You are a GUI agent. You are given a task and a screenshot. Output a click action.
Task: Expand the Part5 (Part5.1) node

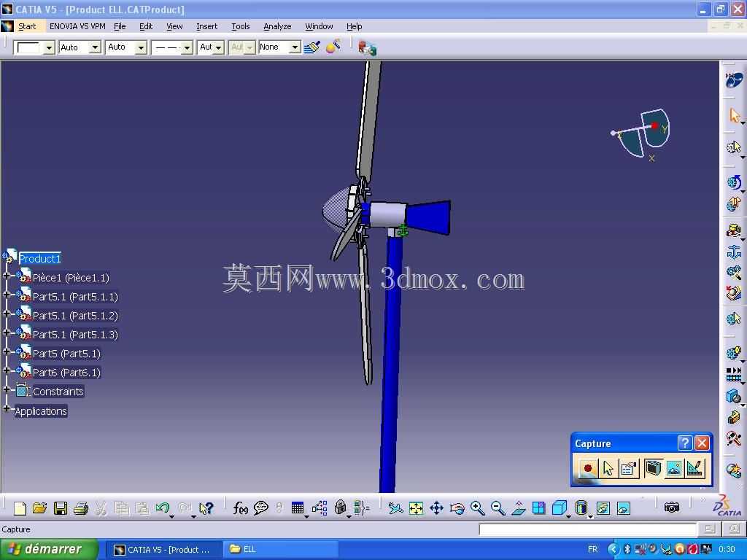point(6,352)
